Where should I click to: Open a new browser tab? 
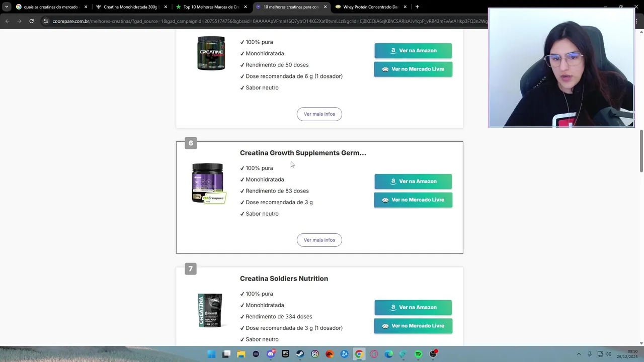click(x=417, y=7)
